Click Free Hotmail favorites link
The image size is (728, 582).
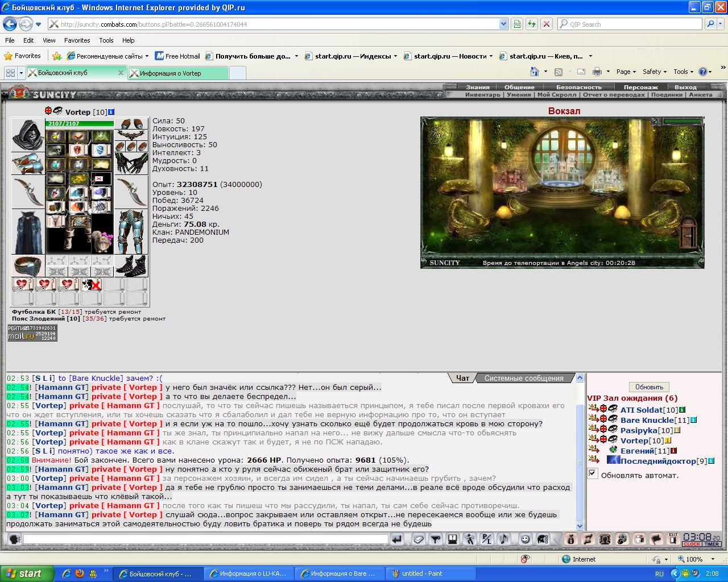178,56
